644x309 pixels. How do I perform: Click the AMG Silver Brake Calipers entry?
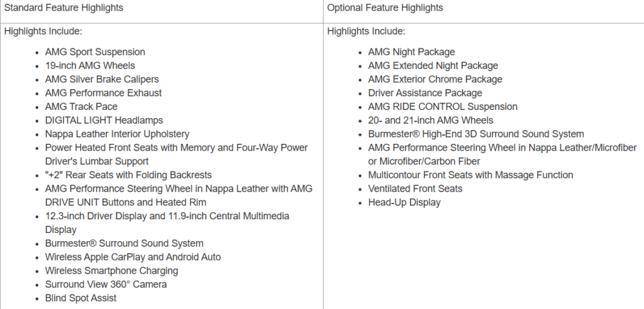pos(102,79)
